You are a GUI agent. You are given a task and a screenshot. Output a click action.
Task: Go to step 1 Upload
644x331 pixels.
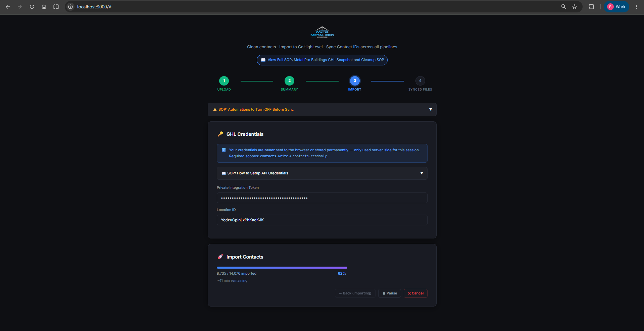pyautogui.click(x=224, y=81)
